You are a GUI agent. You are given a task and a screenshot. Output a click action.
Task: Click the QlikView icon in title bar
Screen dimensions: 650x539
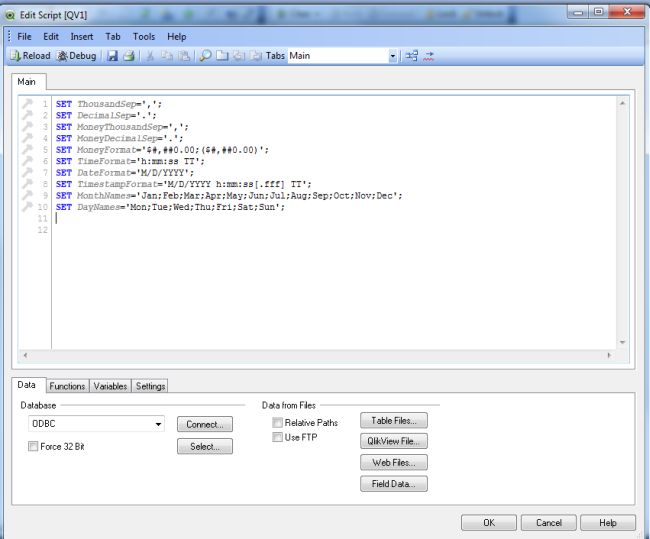pos(10,15)
